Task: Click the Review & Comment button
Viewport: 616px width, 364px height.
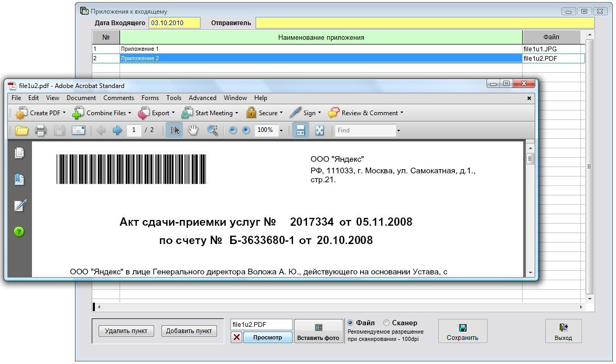Action: tap(366, 113)
